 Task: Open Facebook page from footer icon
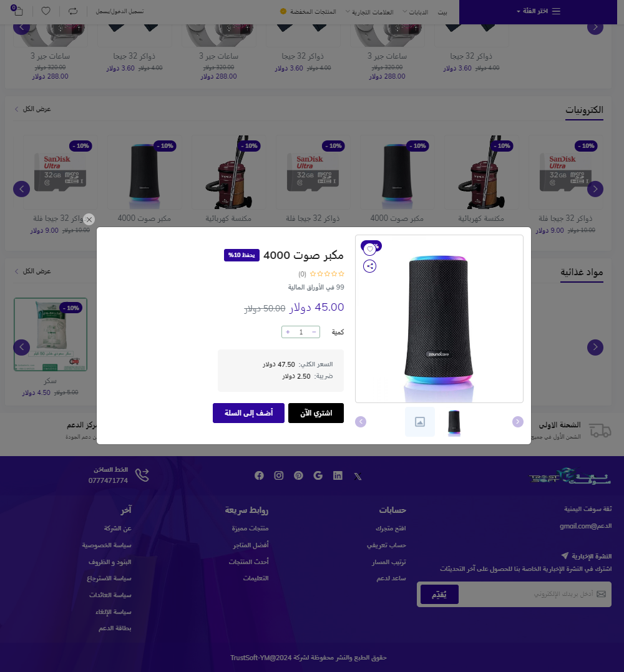click(259, 475)
